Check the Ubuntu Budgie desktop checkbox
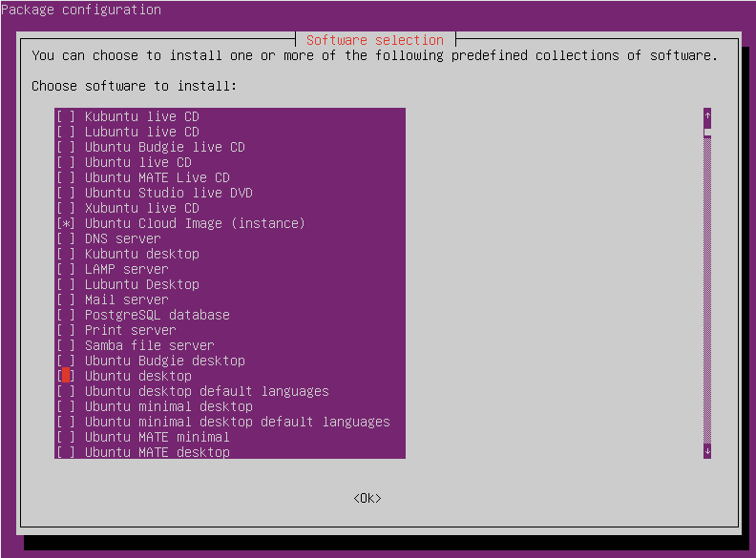 point(66,361)
